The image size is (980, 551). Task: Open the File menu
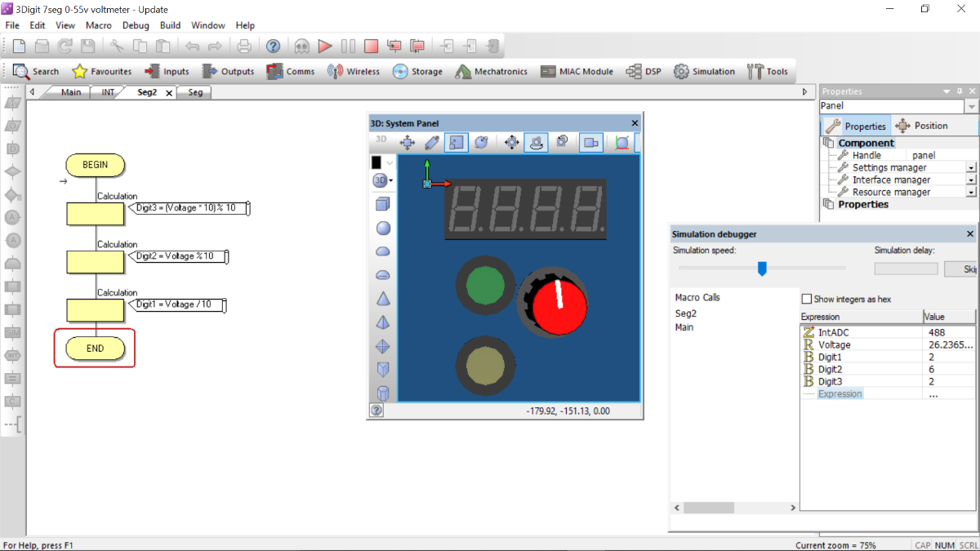(12, 25)
